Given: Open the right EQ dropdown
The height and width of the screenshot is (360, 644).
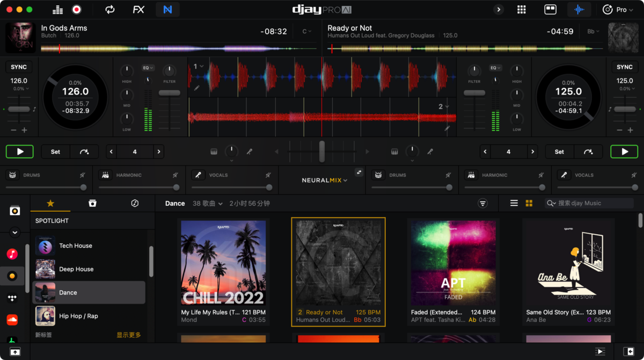Looking at the screenshot, I should pos(495,68).
